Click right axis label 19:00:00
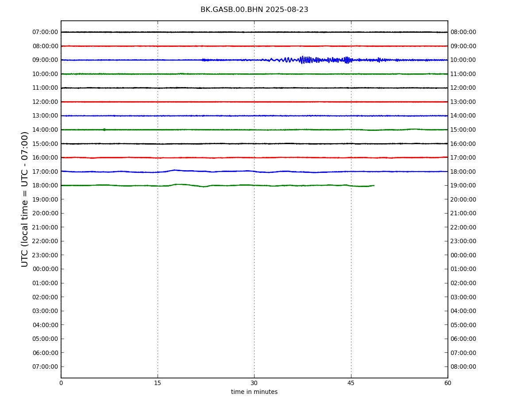The height and width of the screenshot is (420, 509). coord(463,186)
